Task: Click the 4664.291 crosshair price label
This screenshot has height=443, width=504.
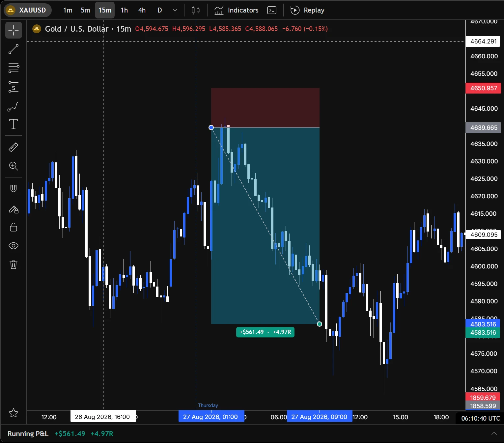Action: pyautogui.click(x=483, y=42)
